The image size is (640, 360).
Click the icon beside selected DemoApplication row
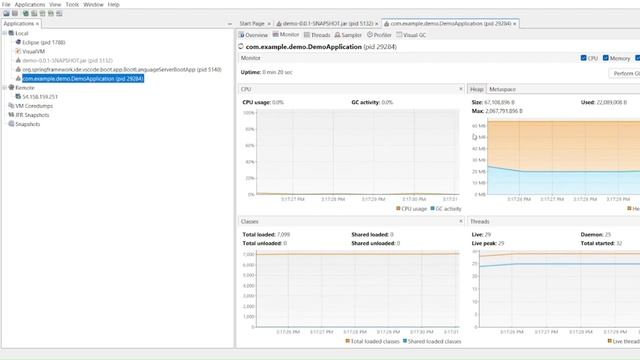[x=18, y=78]
